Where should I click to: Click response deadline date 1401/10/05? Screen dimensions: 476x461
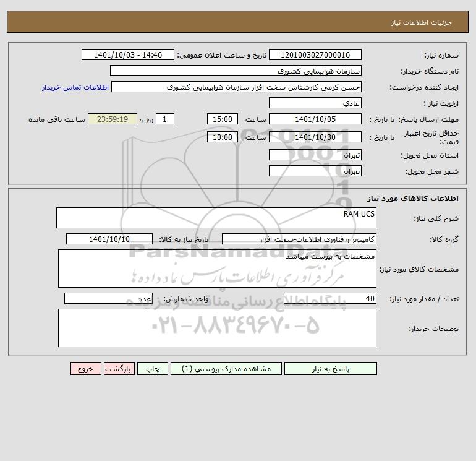[x=315, y=119]
